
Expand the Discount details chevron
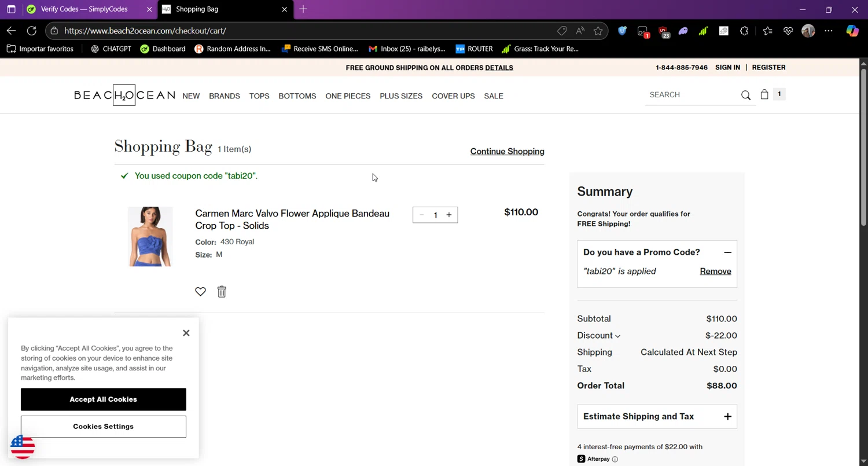[617, 336]
